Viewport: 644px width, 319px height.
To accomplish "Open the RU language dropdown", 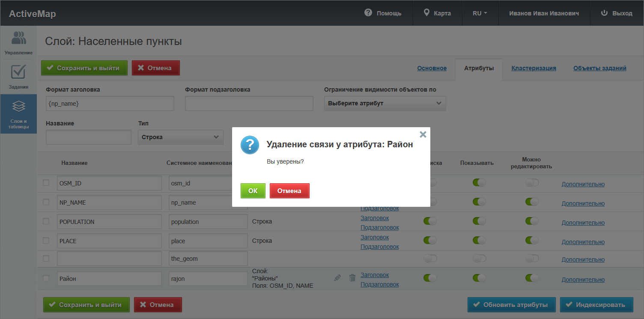I will pos(480,13).
